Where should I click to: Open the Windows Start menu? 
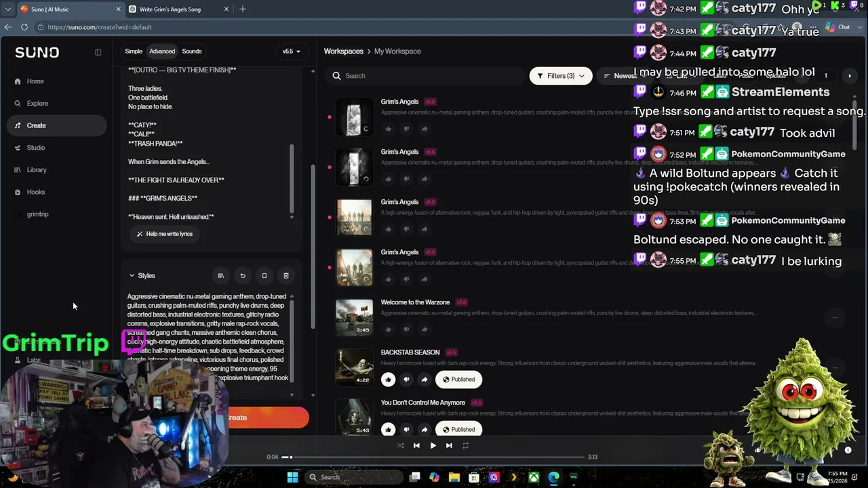(292, 477)
